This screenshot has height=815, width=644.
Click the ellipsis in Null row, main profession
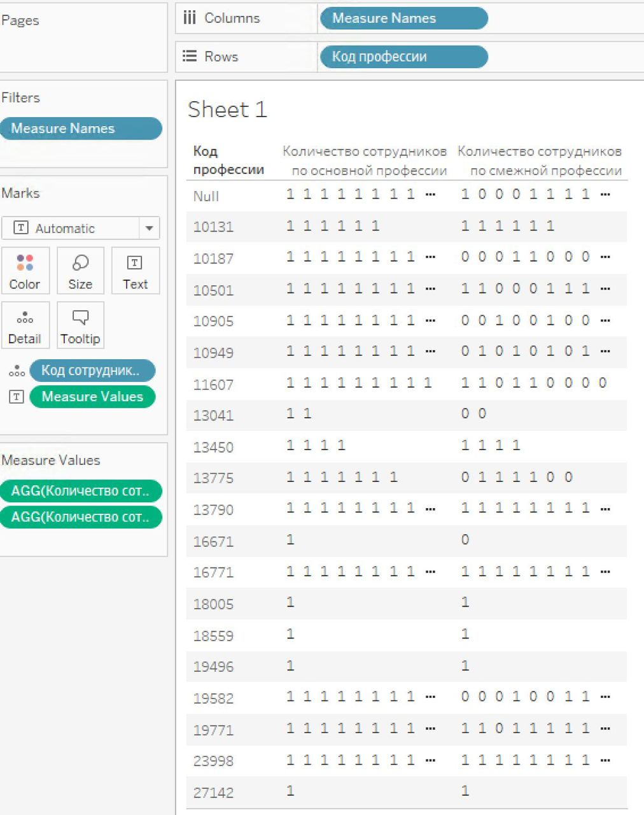point(430,194)
